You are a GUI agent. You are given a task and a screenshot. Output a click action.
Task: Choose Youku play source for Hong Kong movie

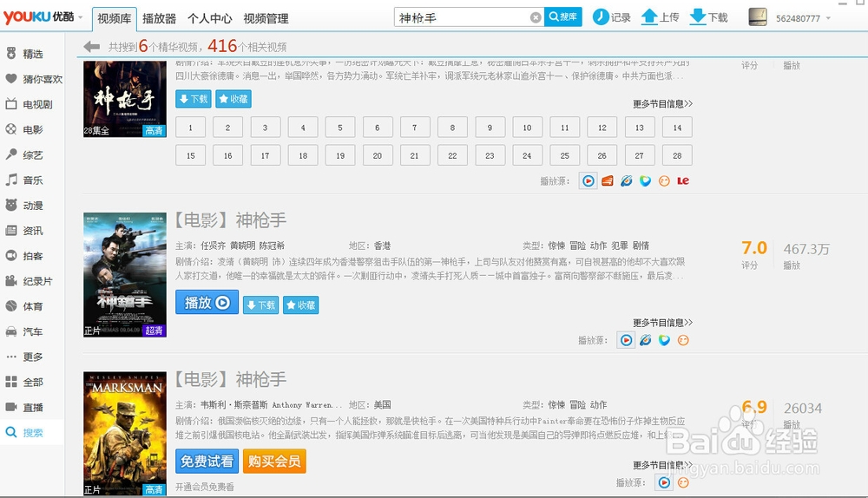coord(626,340)
